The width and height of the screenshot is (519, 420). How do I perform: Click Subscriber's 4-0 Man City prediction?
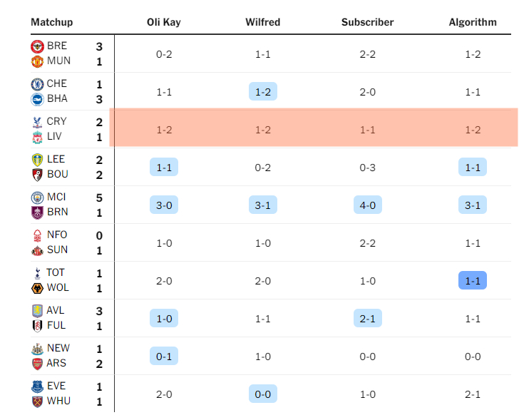coord(367,205)
